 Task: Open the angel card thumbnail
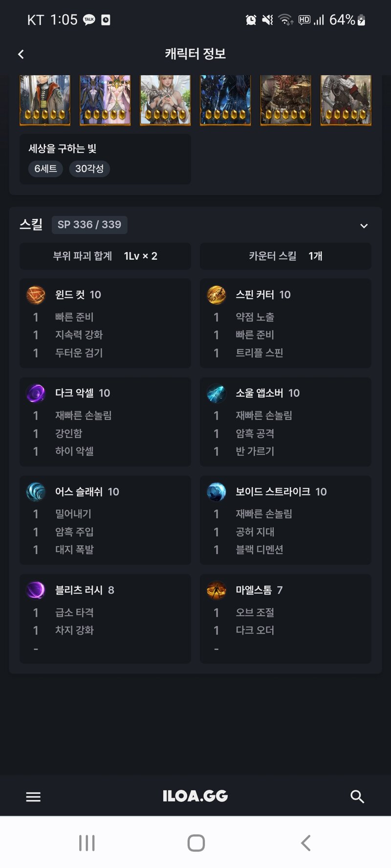[165, 100]
